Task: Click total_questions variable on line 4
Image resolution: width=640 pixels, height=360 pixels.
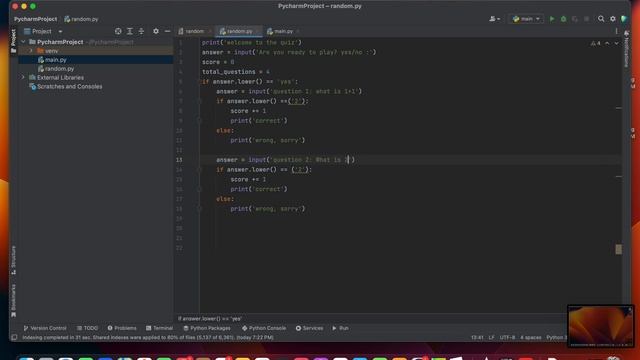Action: [229, 72]
